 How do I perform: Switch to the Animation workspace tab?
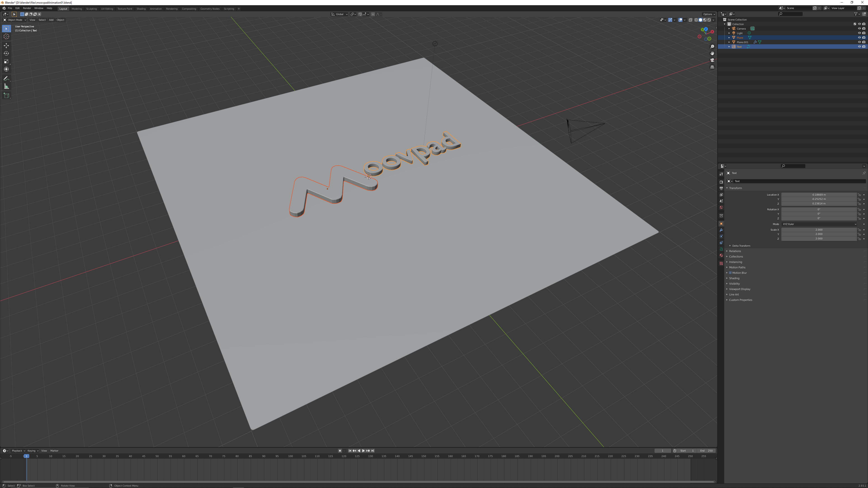[x=156, y=9]
